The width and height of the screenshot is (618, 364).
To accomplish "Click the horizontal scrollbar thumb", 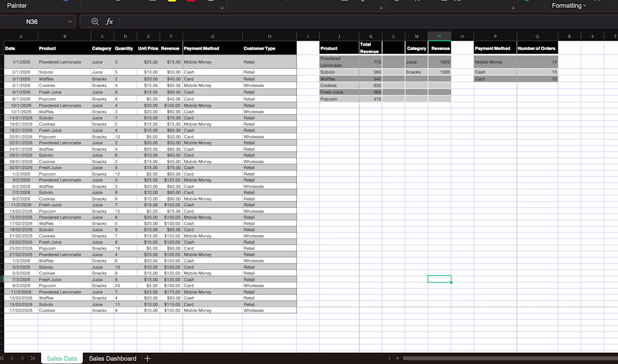I will 510,358.
